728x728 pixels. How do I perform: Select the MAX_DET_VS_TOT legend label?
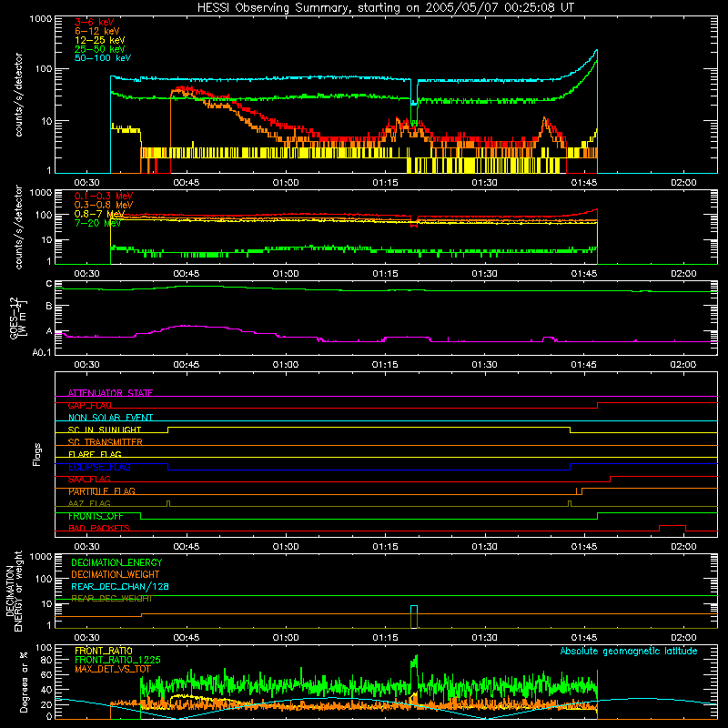[113, 669]
